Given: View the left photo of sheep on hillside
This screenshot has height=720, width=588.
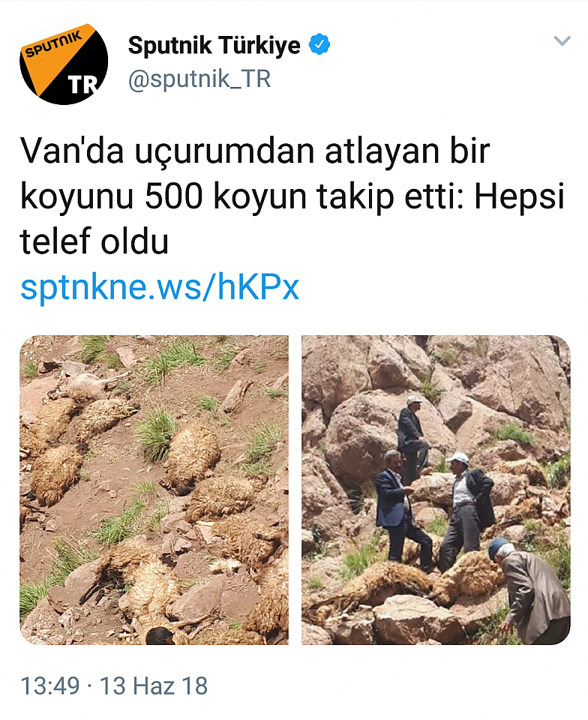Looking at the screenshot, I should click(x=154, y=490).
